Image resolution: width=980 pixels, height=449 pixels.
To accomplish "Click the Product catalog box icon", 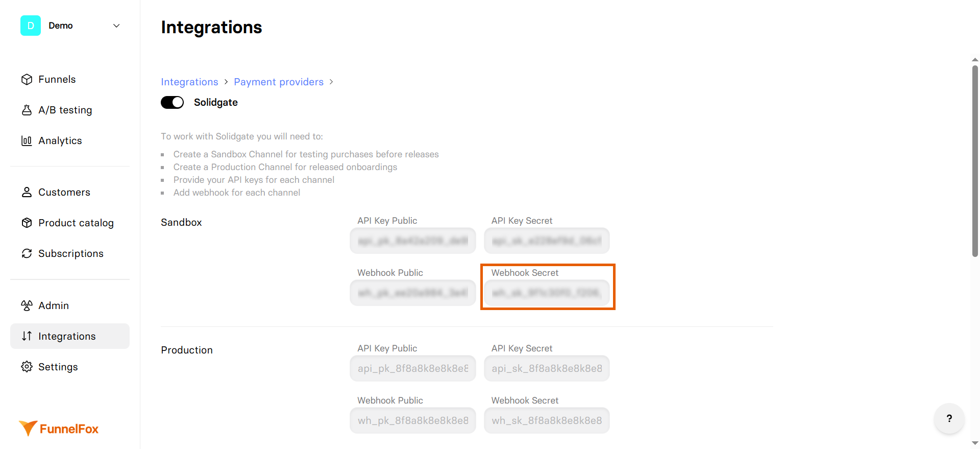I will coord(27,223).
